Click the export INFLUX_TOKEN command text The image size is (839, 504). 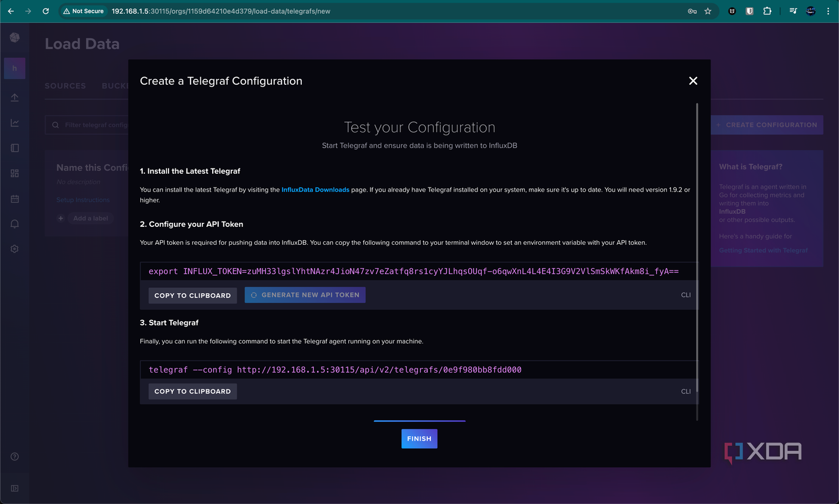[x=414, y=271]
